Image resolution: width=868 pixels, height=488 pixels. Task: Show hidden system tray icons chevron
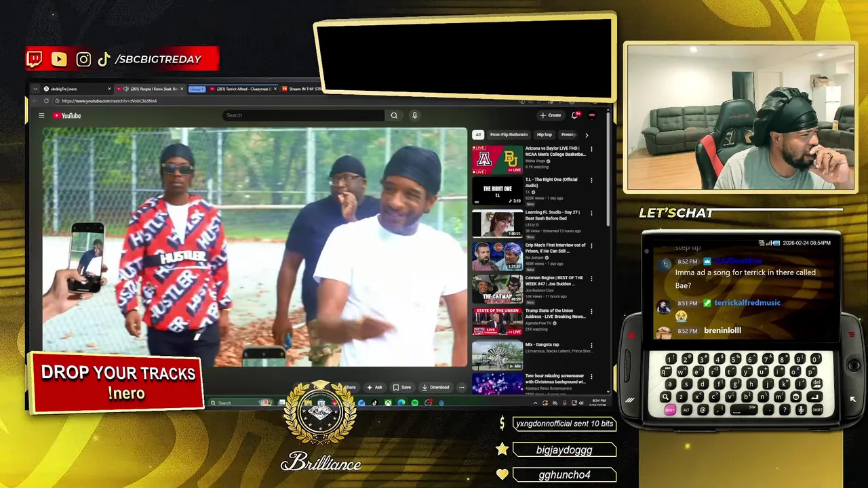(x=535, y=403)
